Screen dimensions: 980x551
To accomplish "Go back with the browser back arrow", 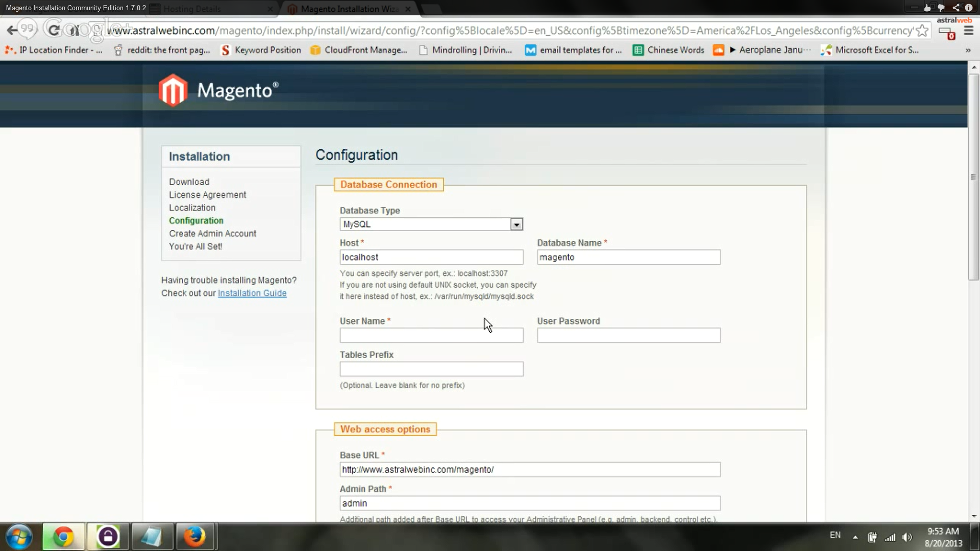I will click(11, 30).
